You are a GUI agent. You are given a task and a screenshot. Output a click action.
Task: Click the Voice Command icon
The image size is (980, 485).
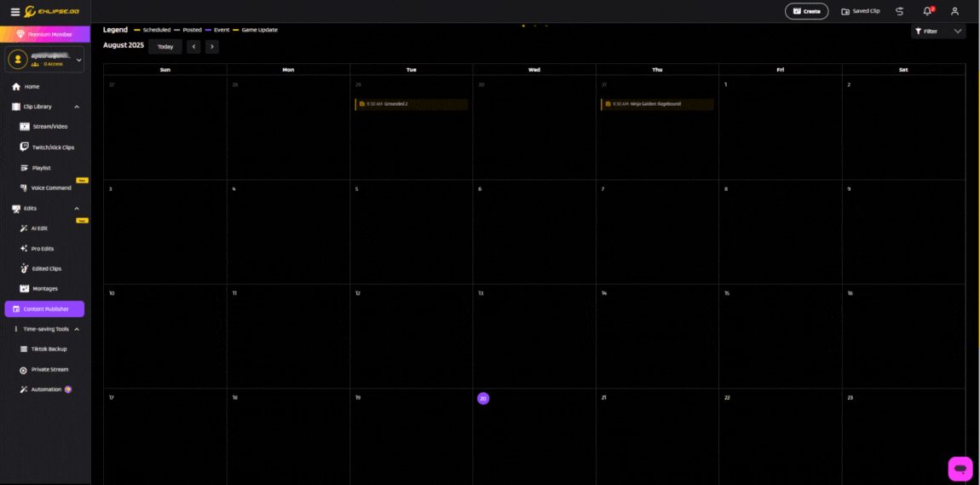tap(25, 188)
